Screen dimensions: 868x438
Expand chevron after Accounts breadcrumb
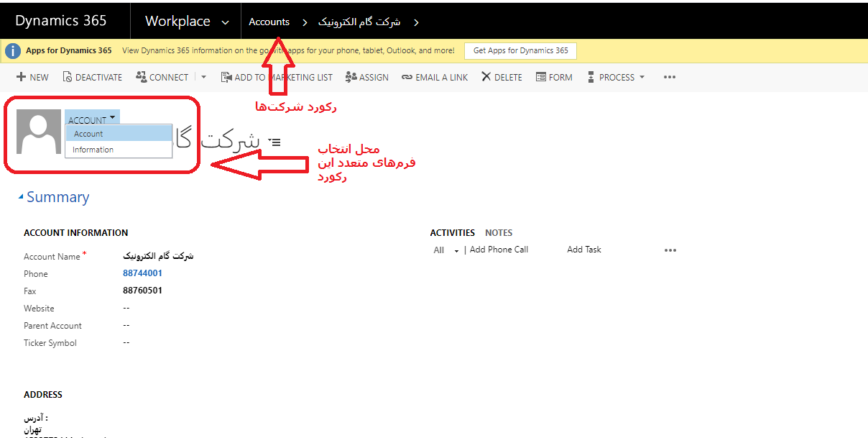(x=304, y=22)
